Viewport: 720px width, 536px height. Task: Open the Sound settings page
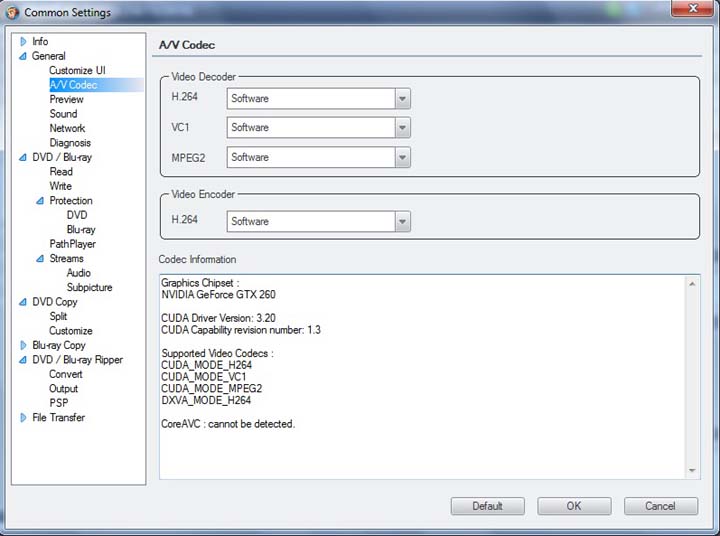coord(63,113)
